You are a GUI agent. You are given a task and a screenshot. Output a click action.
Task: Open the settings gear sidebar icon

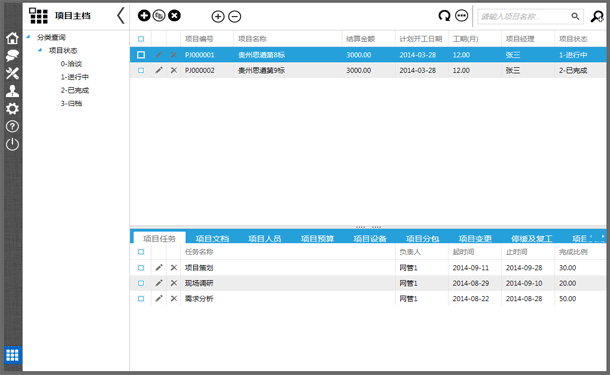coord(12,109)
